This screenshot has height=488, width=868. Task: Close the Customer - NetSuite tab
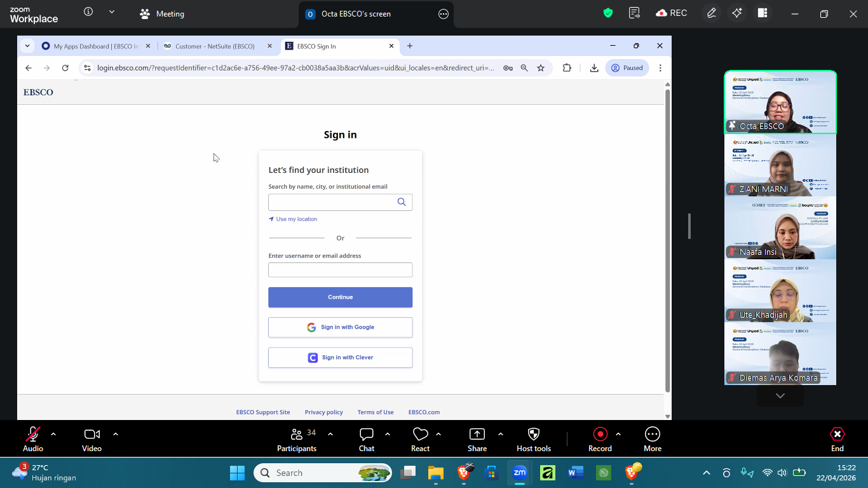[269, 46]
